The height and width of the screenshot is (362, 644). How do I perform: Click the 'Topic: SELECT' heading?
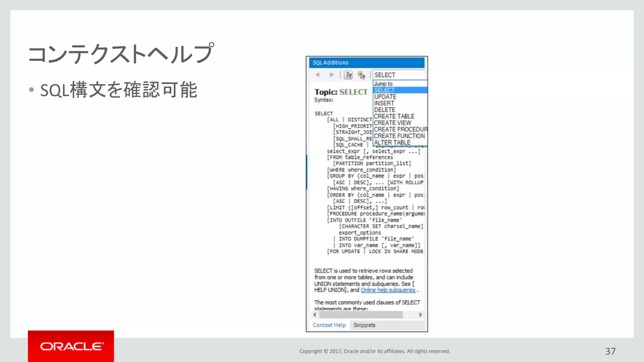pos(341,92)
